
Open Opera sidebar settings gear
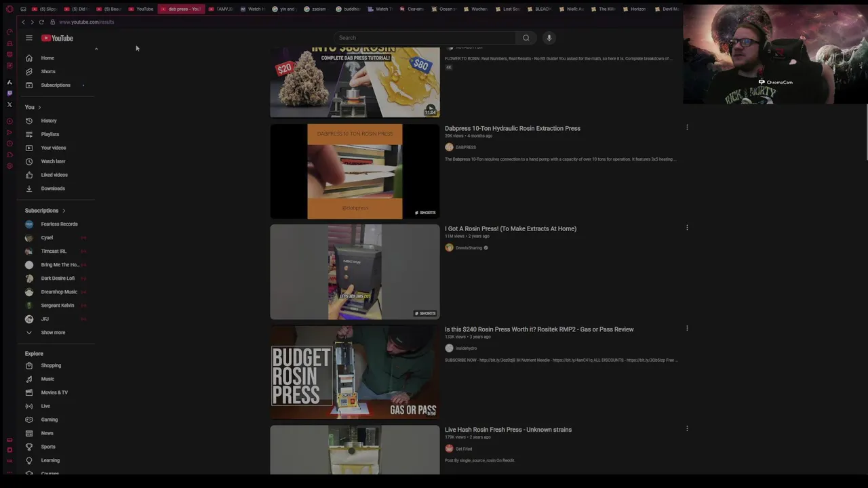point(9,166)
